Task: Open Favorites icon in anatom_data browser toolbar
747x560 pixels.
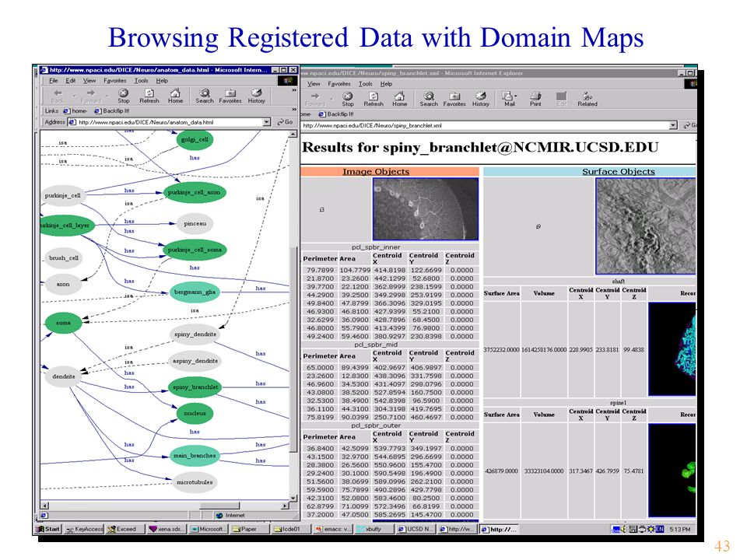Action: tap(230, 96)
